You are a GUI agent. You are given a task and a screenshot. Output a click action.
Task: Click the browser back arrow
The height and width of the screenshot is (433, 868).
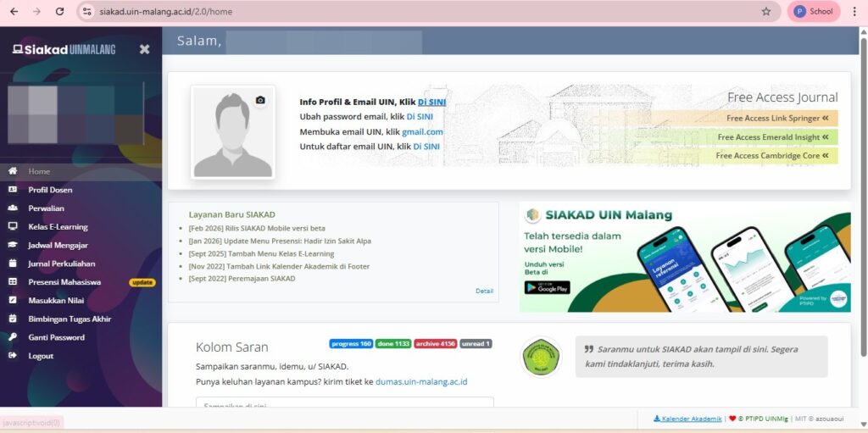tap(14, 12)
